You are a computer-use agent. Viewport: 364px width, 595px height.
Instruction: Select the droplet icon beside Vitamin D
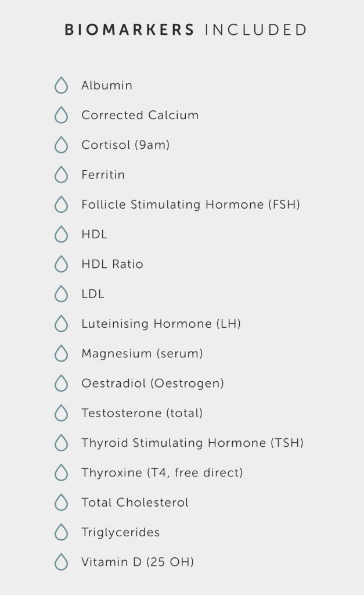coord(61,562)
